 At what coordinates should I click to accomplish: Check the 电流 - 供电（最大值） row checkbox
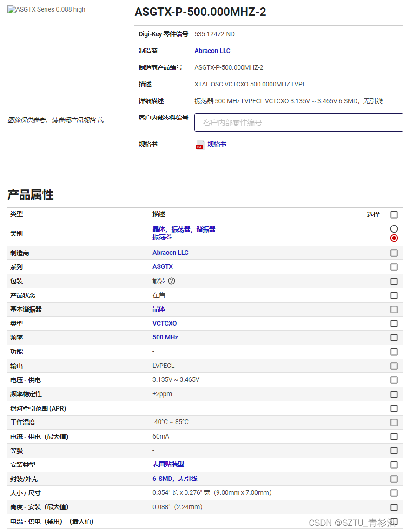394,437
